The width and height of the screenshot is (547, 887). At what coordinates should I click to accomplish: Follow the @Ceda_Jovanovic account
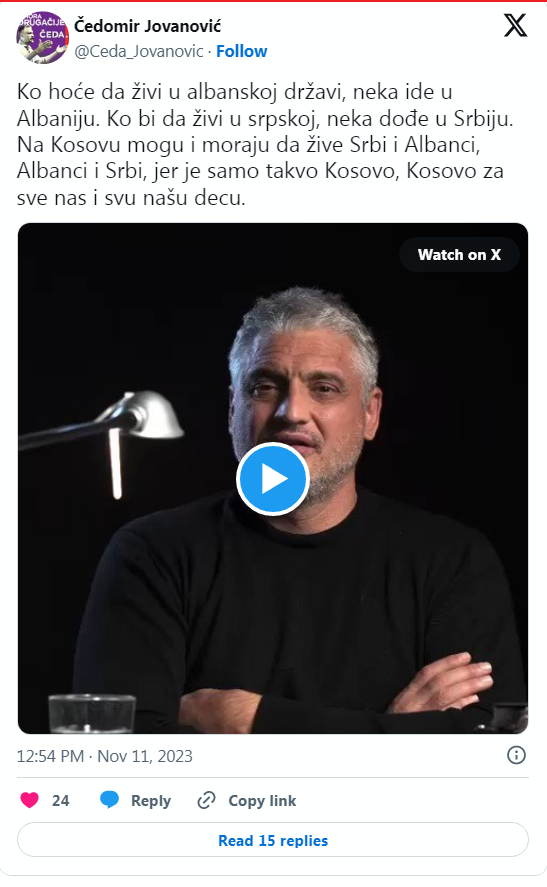(242, 51)
